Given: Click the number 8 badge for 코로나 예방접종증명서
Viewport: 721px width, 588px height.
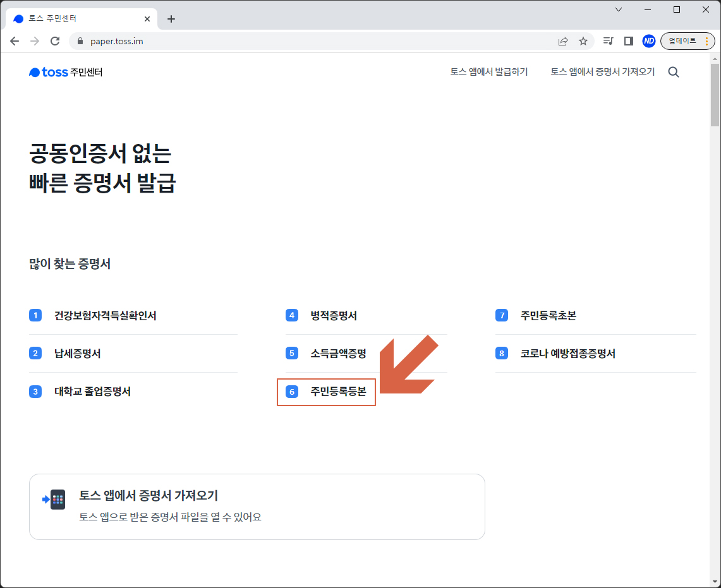Looking at the screenshot, I should tap(502, 353).
